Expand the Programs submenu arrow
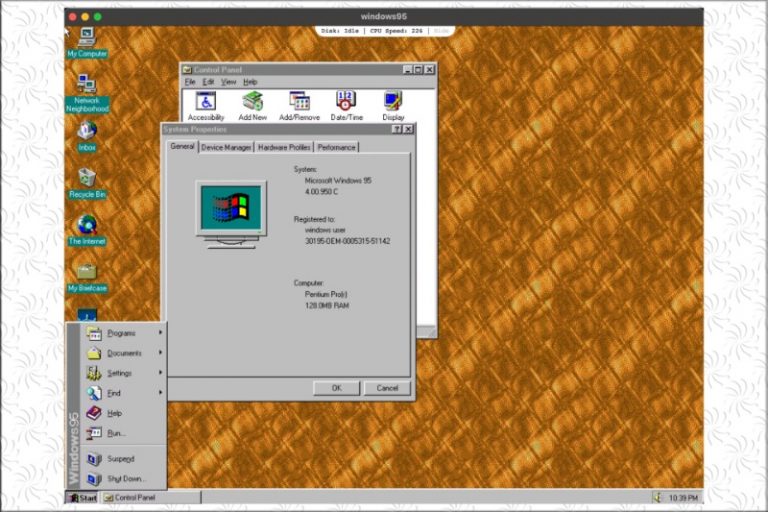 click(x=160, y=333)
